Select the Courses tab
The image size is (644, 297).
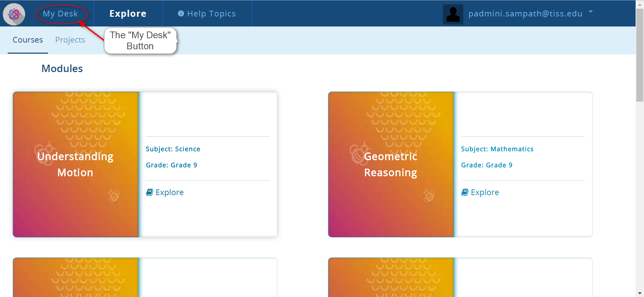pyautogui.click(x=28, y=40)
